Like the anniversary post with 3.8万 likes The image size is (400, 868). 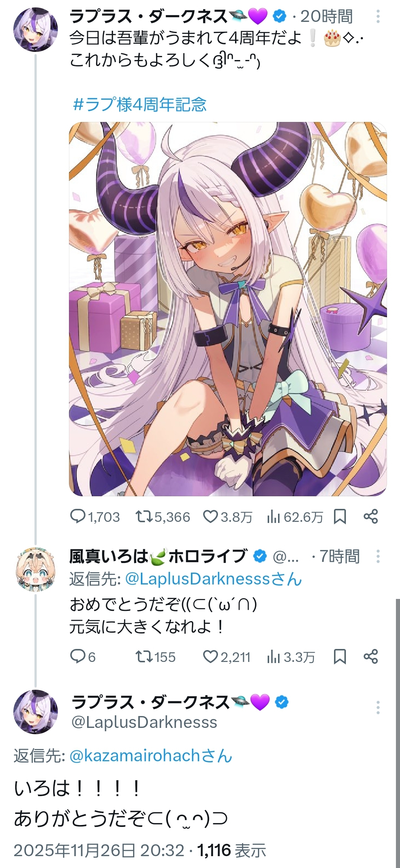210,516
